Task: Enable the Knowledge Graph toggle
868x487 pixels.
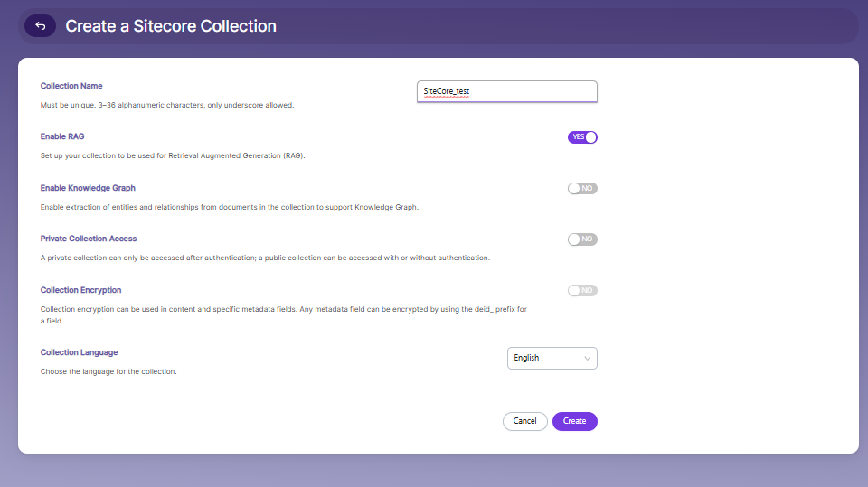Action: (582, 188)
